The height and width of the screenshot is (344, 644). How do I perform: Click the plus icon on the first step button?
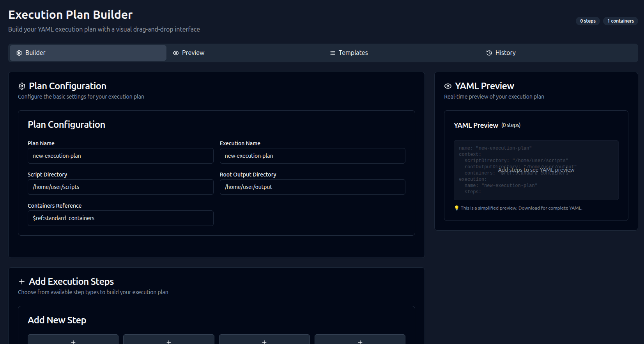point(73,342)
